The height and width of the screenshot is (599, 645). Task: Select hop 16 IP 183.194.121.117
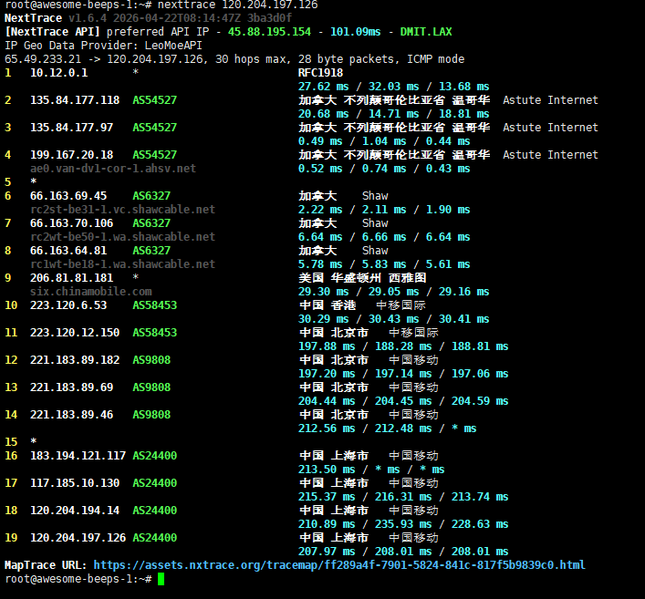pos(78,456)
